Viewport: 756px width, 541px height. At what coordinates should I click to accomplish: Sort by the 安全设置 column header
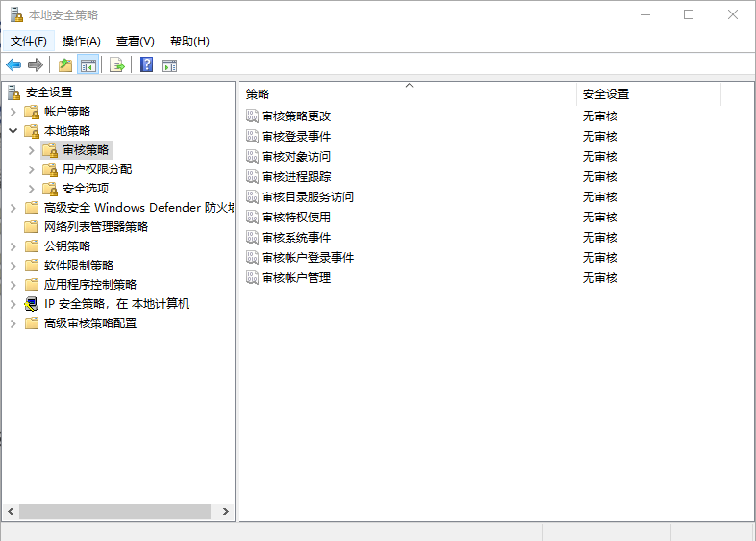[648, 94]
